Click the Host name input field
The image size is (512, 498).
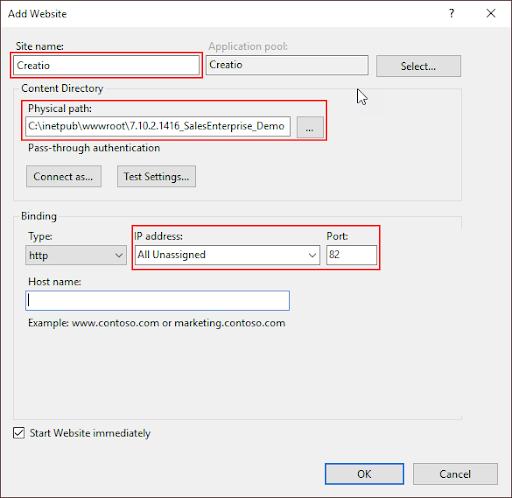[x=157, y=301]
